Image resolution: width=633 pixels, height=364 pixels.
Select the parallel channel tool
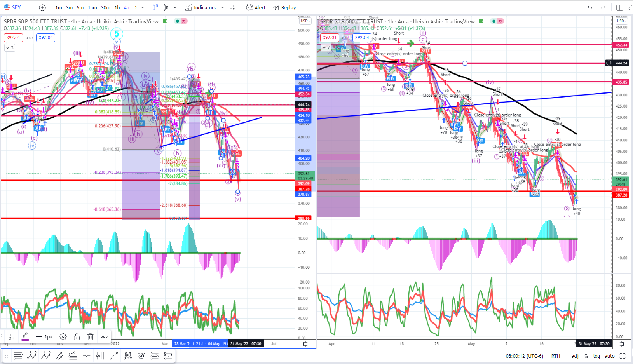click(59, 355)
